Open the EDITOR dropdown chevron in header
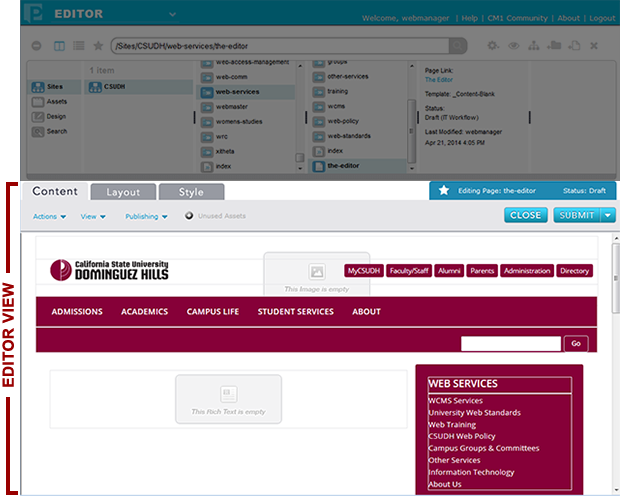 click(x=172, y=14)
